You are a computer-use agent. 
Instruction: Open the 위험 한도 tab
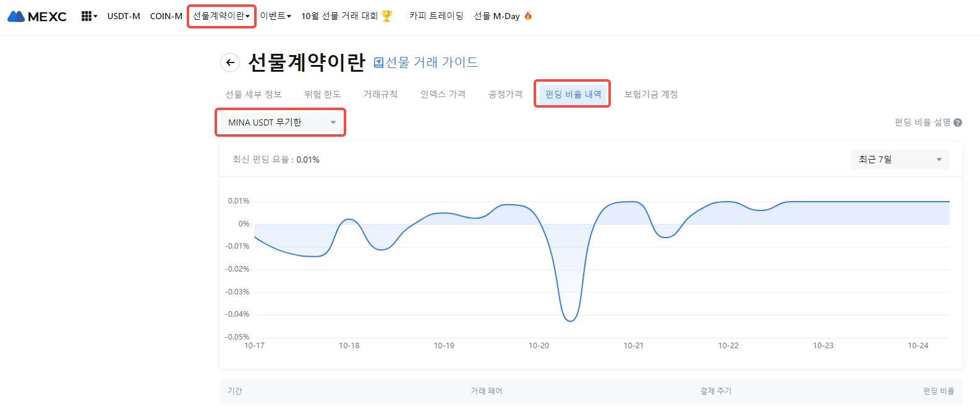[x=322, y=94]
